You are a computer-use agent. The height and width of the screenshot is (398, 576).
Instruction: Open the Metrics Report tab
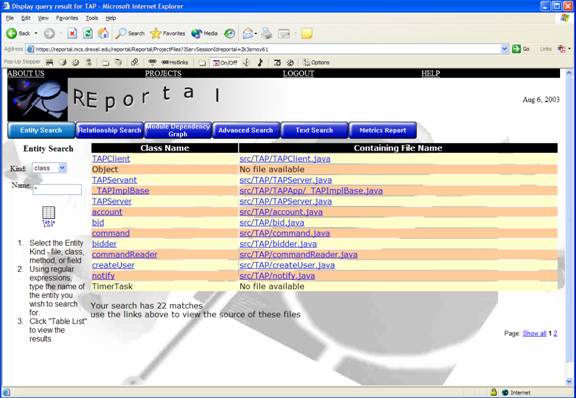coord(383,130)
